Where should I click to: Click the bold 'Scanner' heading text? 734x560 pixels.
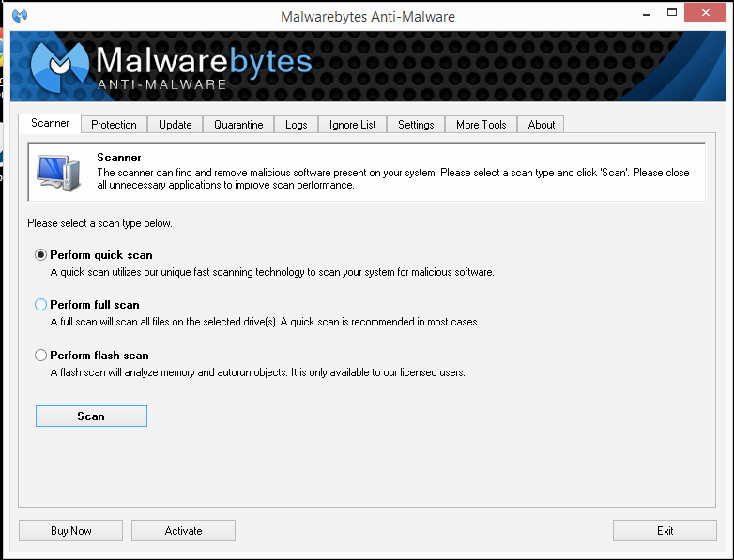pos(119,158)
